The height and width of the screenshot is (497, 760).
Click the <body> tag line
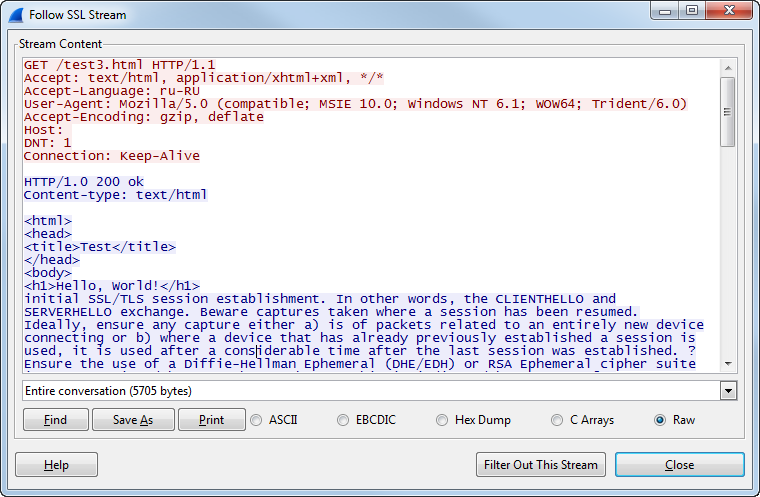48,273
